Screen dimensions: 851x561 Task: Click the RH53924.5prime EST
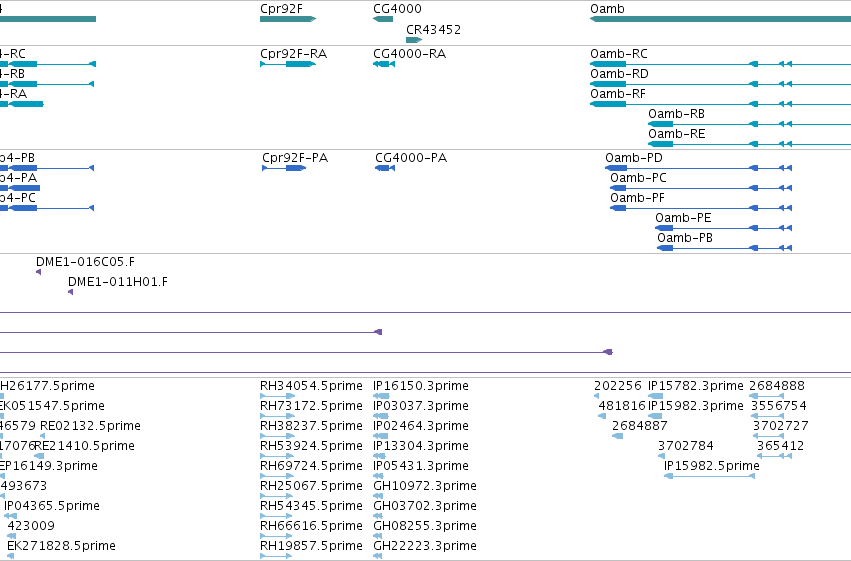[277, 456]
